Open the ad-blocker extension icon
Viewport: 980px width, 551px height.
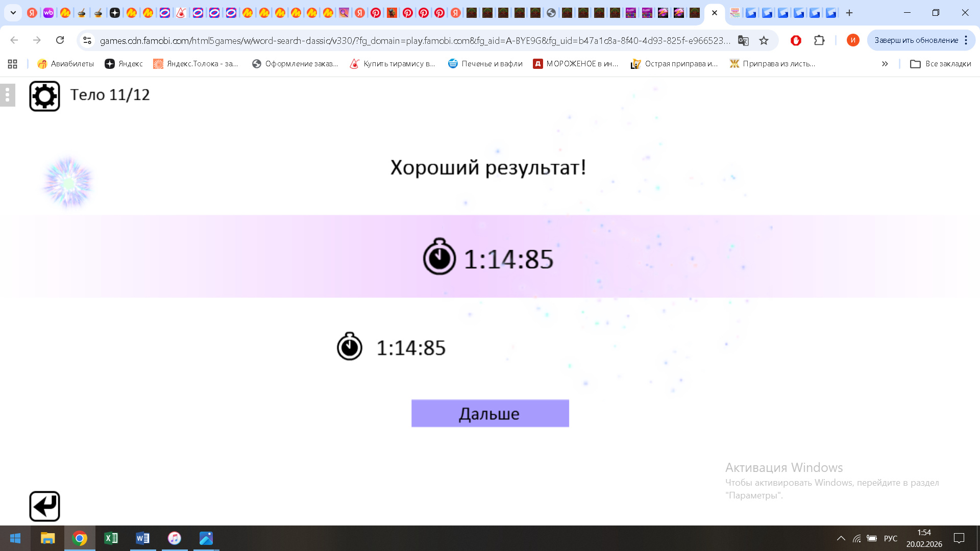tap(797, 41)
